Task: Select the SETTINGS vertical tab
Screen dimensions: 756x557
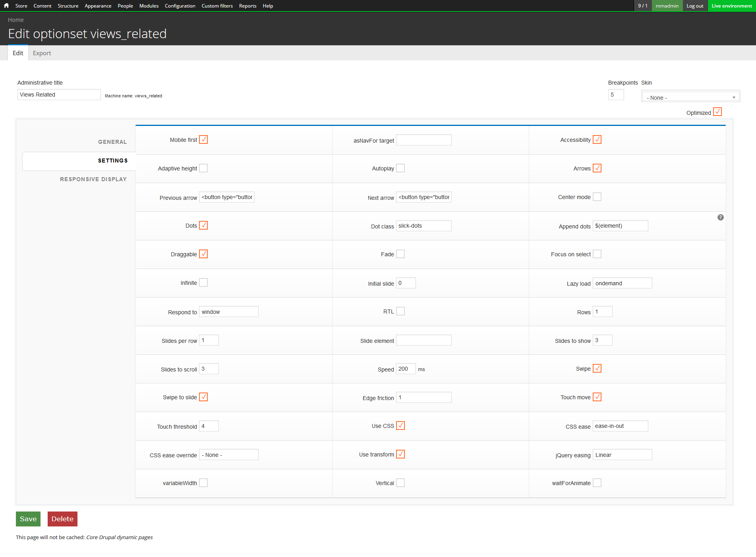Action: click(79, 161)
